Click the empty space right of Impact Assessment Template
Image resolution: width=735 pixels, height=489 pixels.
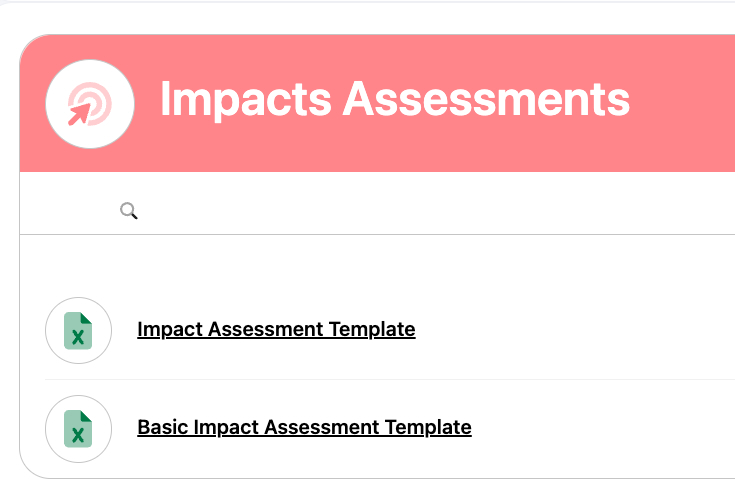580,329
